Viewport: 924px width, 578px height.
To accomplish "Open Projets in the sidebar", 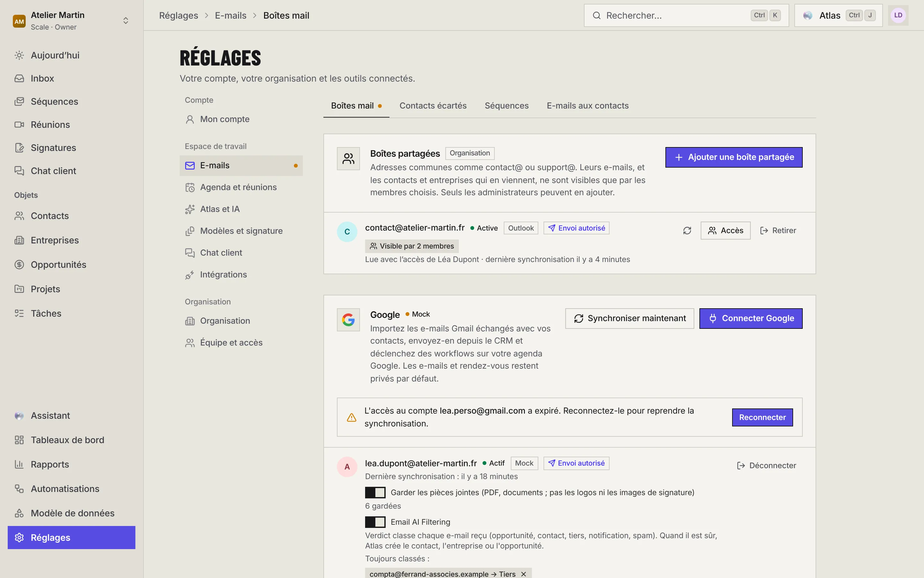I will coord(72,289).
